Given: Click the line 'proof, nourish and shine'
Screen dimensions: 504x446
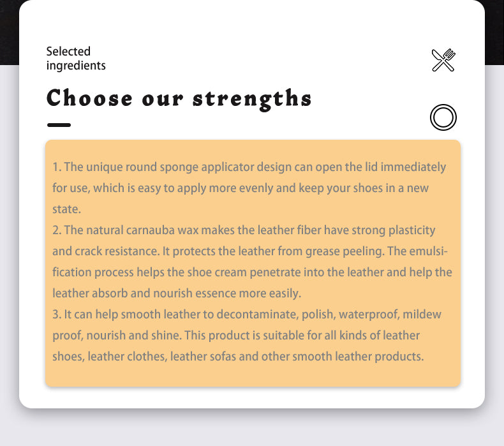Looking at the screenshot, I should tap(236, 335).
